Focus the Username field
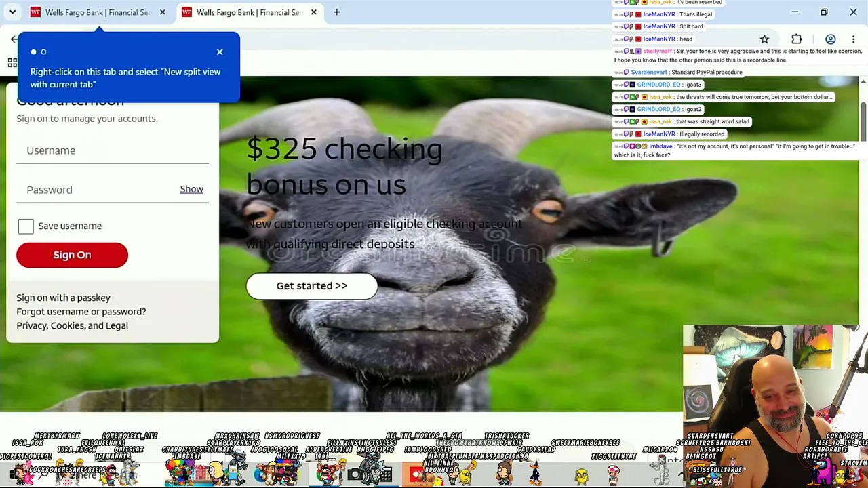Viewport: 868px width, 488px height. click(113, 150)
